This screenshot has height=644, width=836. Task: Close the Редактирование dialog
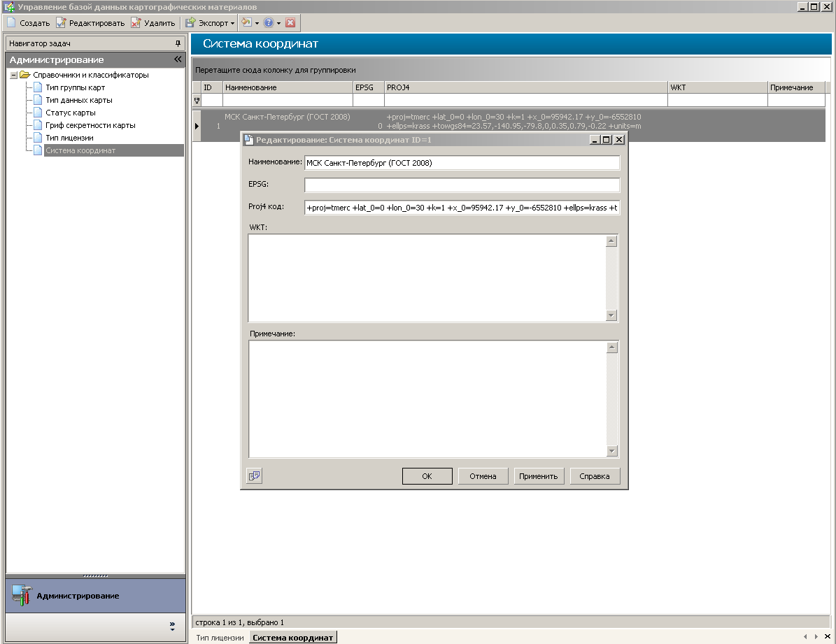click(618, 140)
